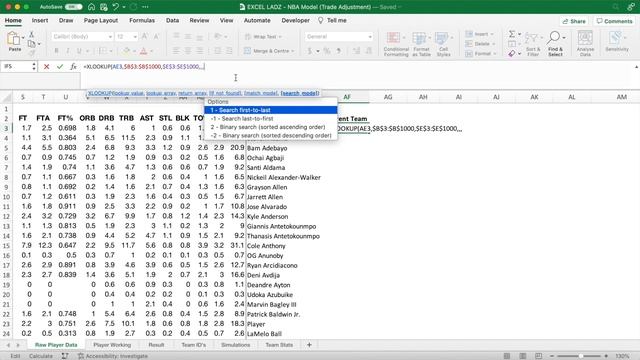Open the Delete cells dropdown
640x360 pixels.
[480, 44]
